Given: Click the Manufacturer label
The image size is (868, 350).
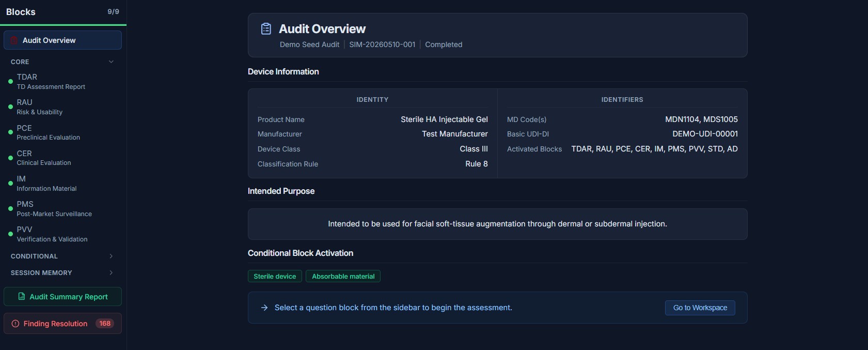Looking at the screenshot, I should click(279, 134).
